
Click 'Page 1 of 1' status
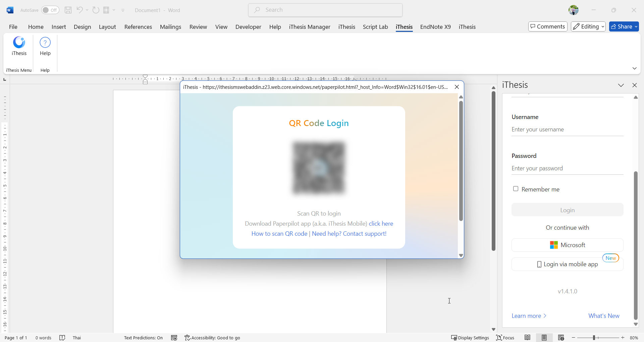tap(16, 338)
